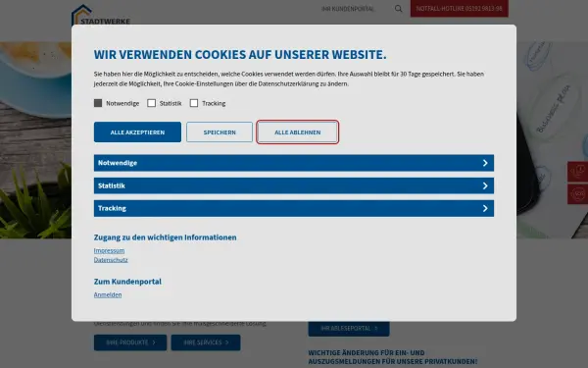The height and width of the screenshot is (368, 588).
Task: Click the Alle Akzeptieren button
Action: [x=137, y=132]
